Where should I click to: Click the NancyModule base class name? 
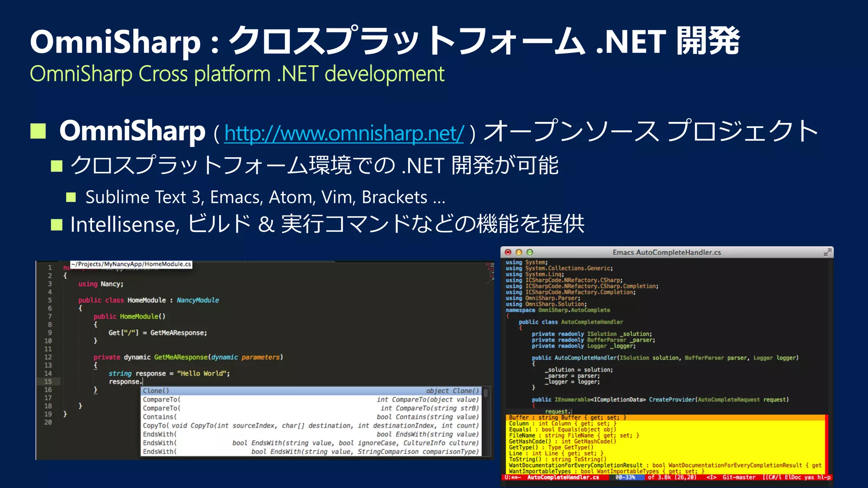[198, 300]
